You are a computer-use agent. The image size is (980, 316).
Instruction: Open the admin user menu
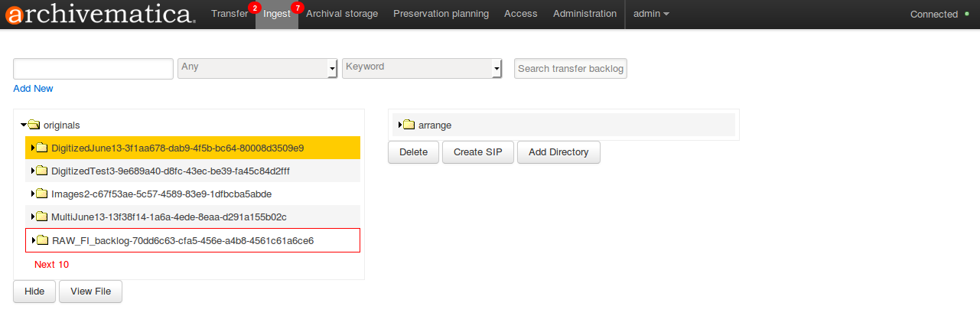point(651,14)
